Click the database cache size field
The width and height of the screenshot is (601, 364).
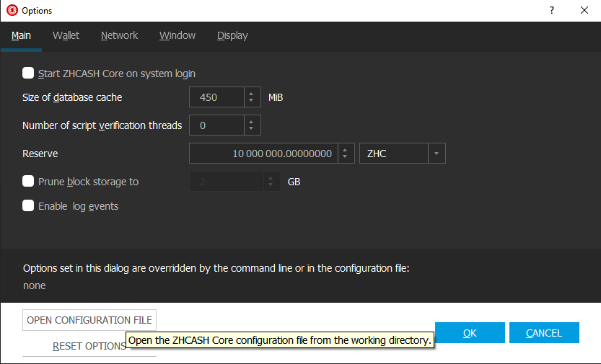[x=216, y=97]
